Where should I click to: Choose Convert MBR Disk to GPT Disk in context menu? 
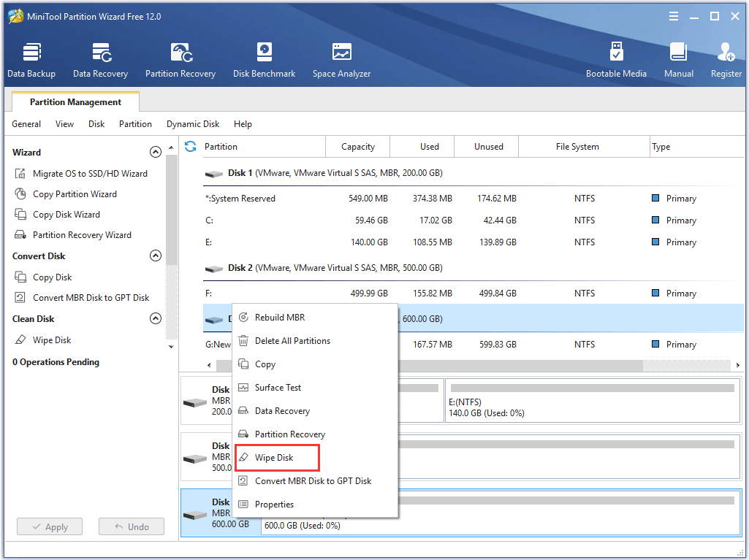[x=315, y=481]
